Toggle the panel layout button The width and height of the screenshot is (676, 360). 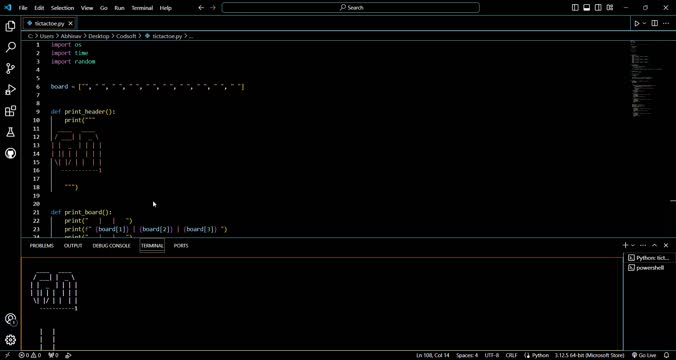click(x=587, y=7)
